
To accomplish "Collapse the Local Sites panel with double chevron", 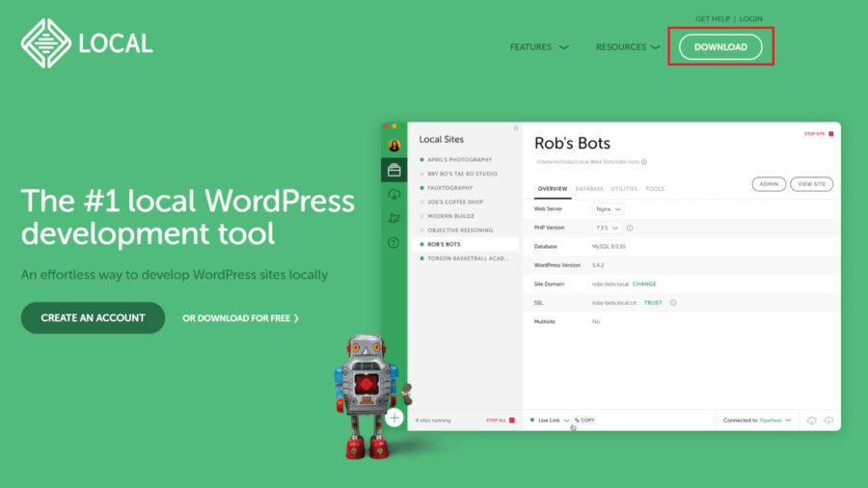I will 515,128.
